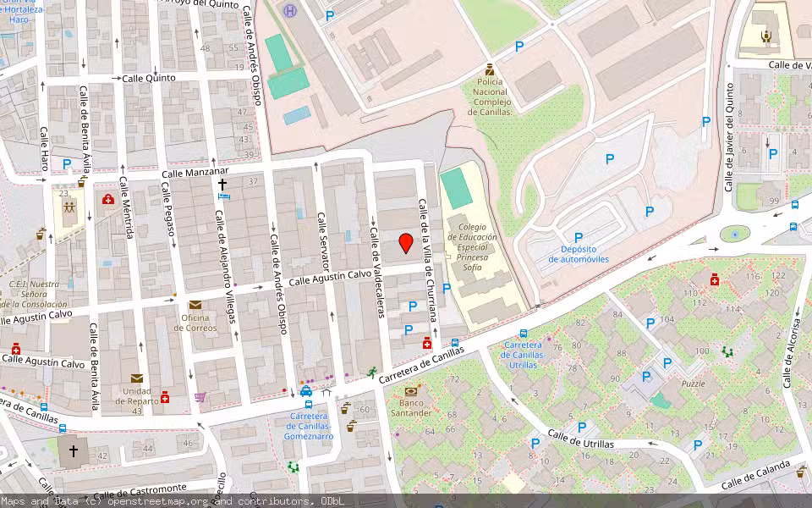Click the police icon above Policía Nacional
812x508 pixels.
[490, 69]
